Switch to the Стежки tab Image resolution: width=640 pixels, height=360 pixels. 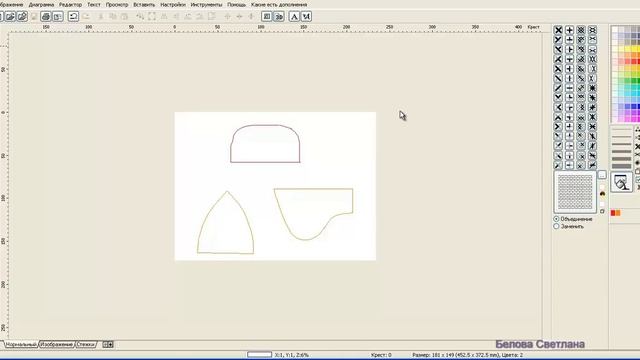(x=86, y=345)
